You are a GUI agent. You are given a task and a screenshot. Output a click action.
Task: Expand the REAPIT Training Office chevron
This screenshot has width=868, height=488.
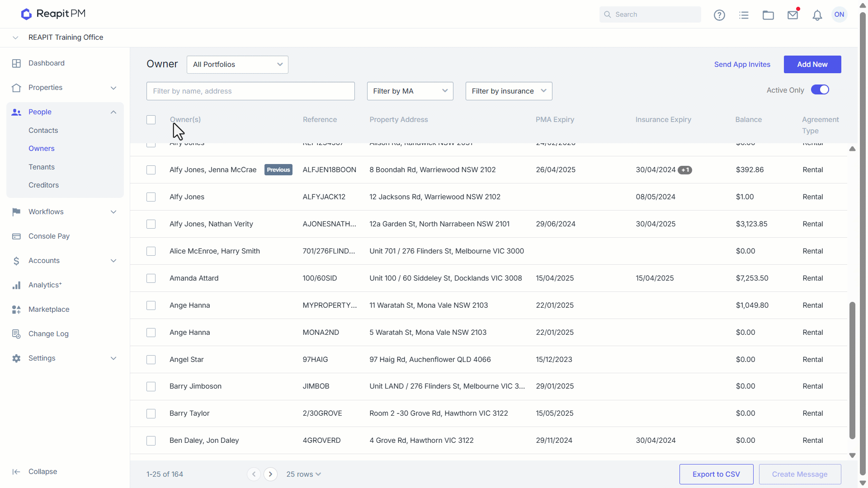(x=15, y=38)
